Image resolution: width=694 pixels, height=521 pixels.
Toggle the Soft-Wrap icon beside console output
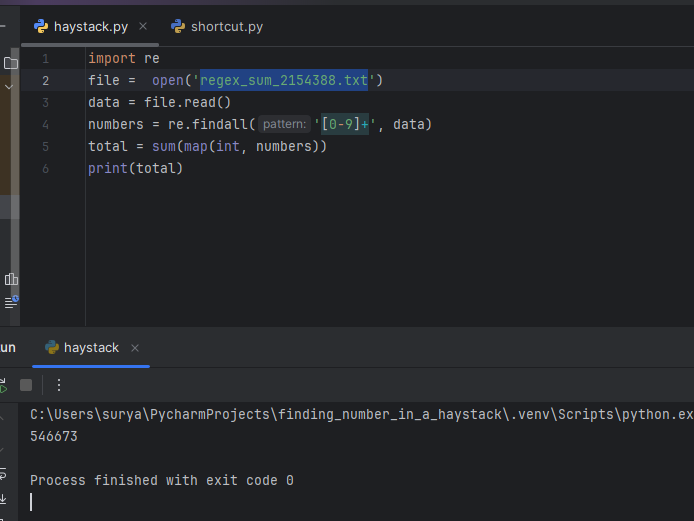[3, 474]
